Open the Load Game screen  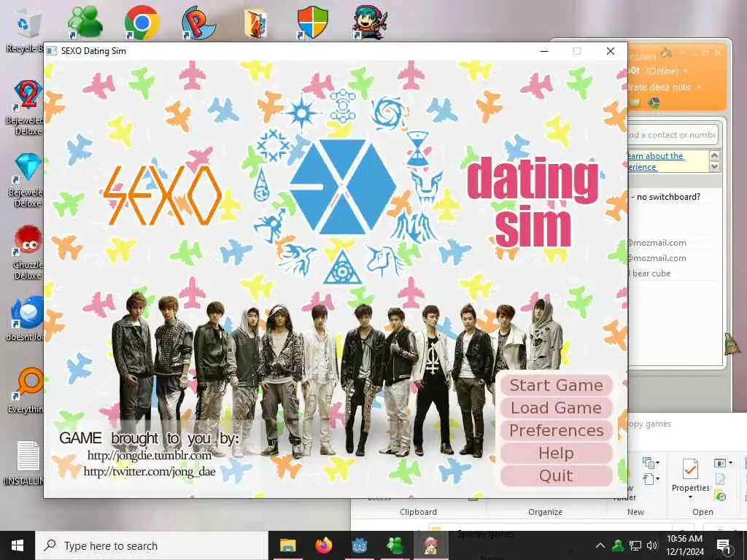pyautogui.click(x=556, y=408)
